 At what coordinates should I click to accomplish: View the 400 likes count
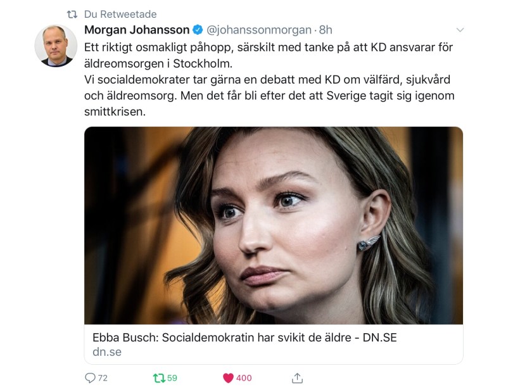point(244,377)
